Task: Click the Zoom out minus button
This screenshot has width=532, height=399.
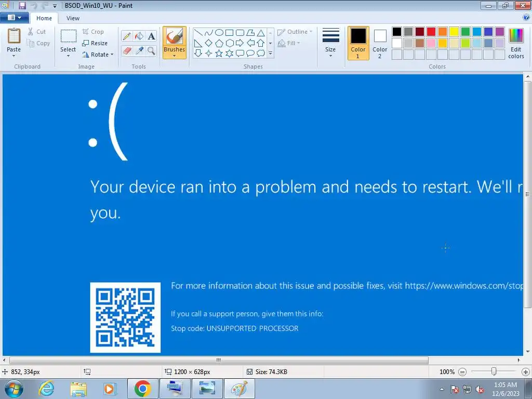Action: click(x=462, y=372)
